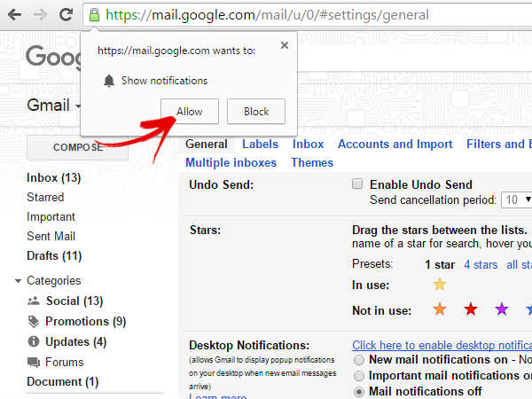The height and width of the screenshot is (399, 532).
Task: Select Mail notifications off radio button
Action: click(x=359, y=391)
